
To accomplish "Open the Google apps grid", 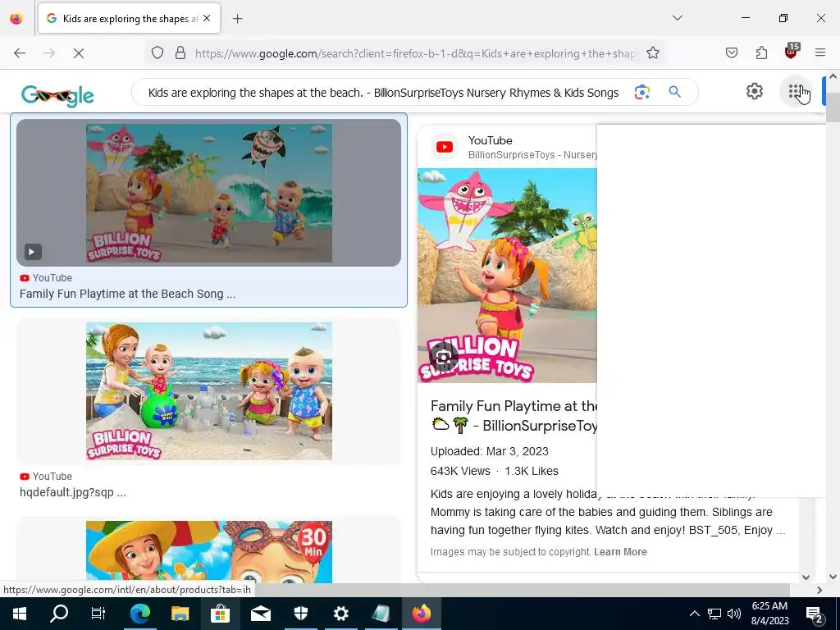I will [796, 92].
